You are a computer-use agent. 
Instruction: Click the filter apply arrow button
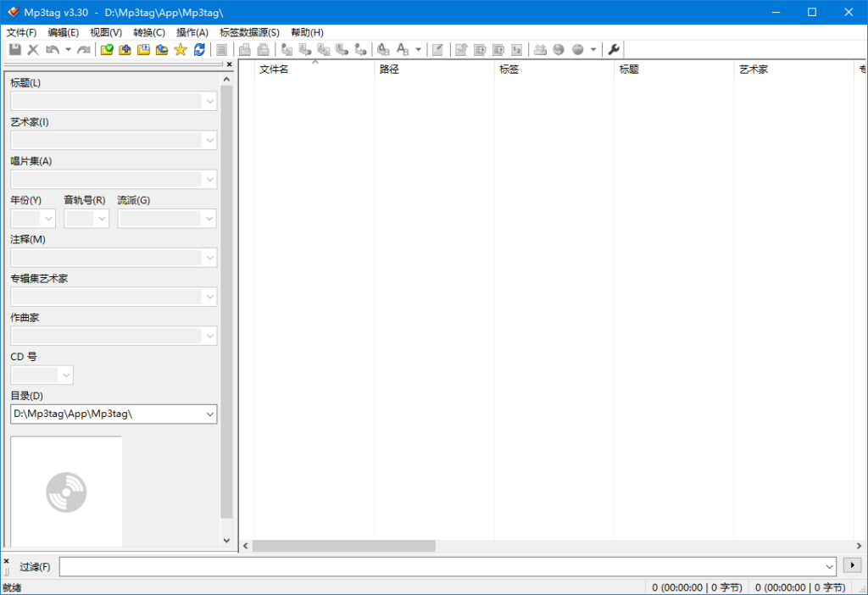853,565
